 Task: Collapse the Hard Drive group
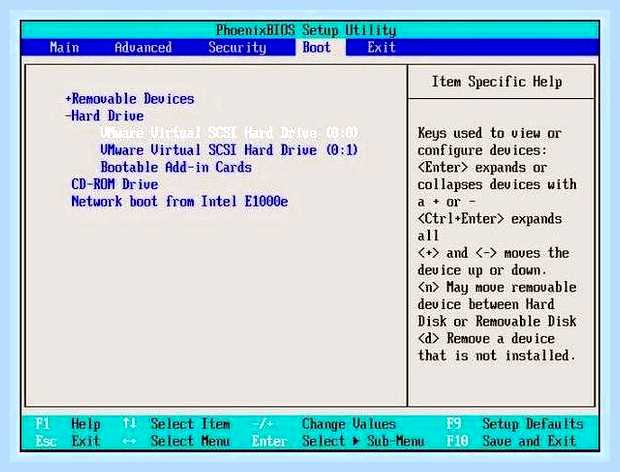click(104, 116)
